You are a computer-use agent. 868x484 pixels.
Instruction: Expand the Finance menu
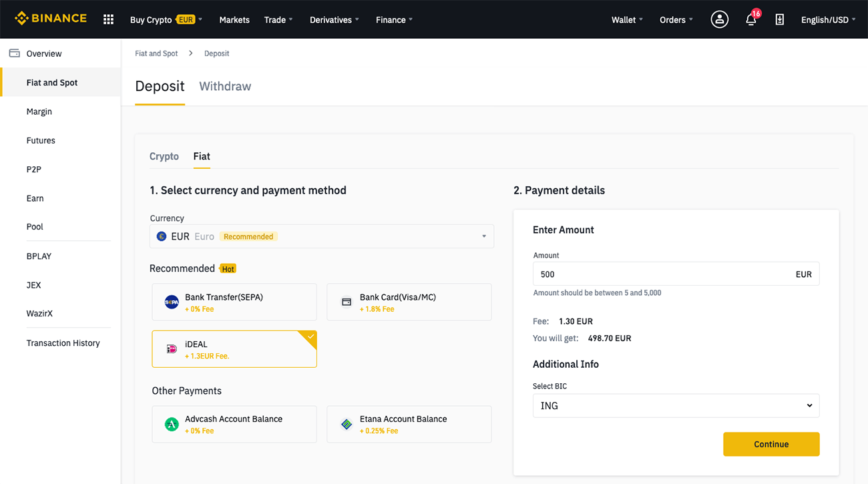click(394, 20)
